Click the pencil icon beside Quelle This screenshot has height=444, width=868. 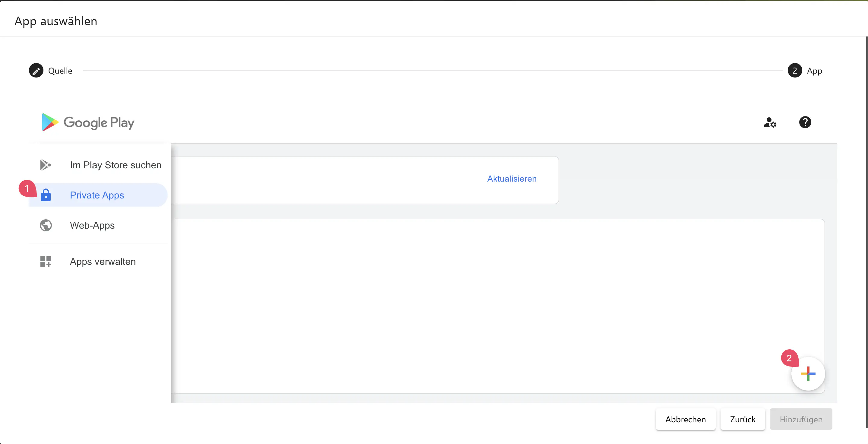(x=36, y=70)
